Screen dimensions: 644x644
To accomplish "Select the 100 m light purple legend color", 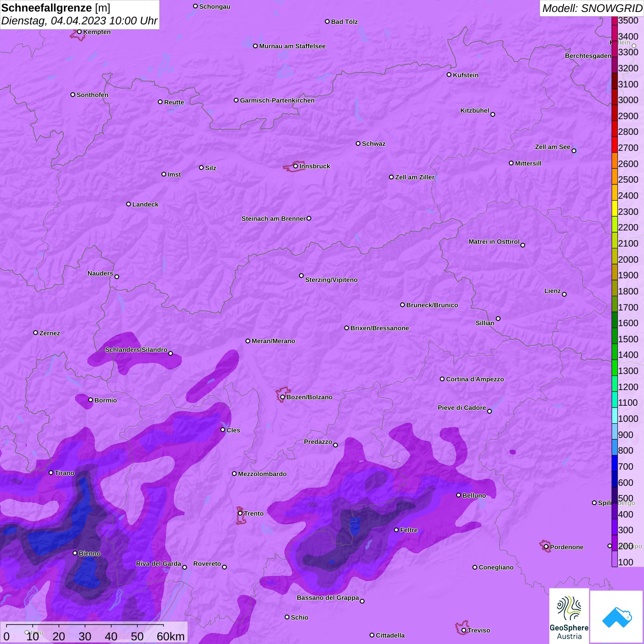I will coord(615,558).
